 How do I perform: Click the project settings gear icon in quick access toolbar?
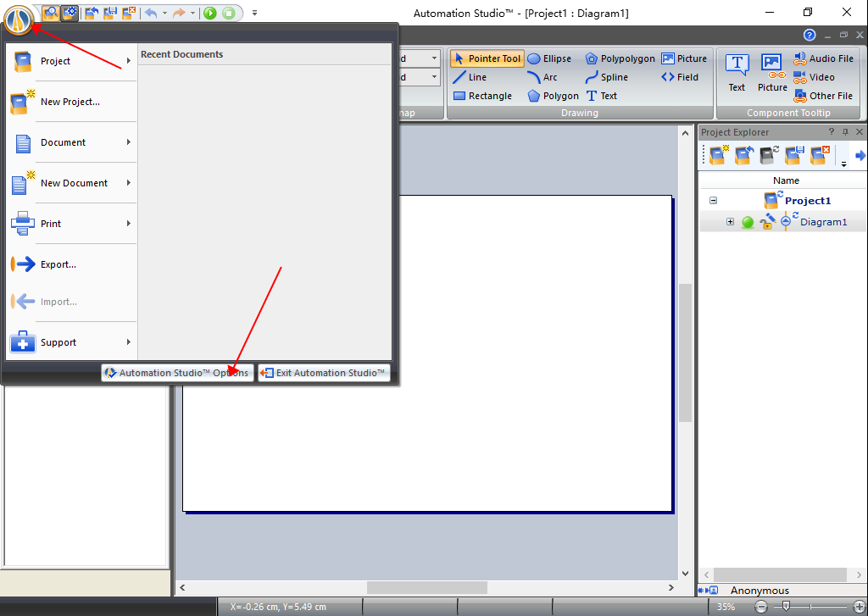click(x=70, y=13)
